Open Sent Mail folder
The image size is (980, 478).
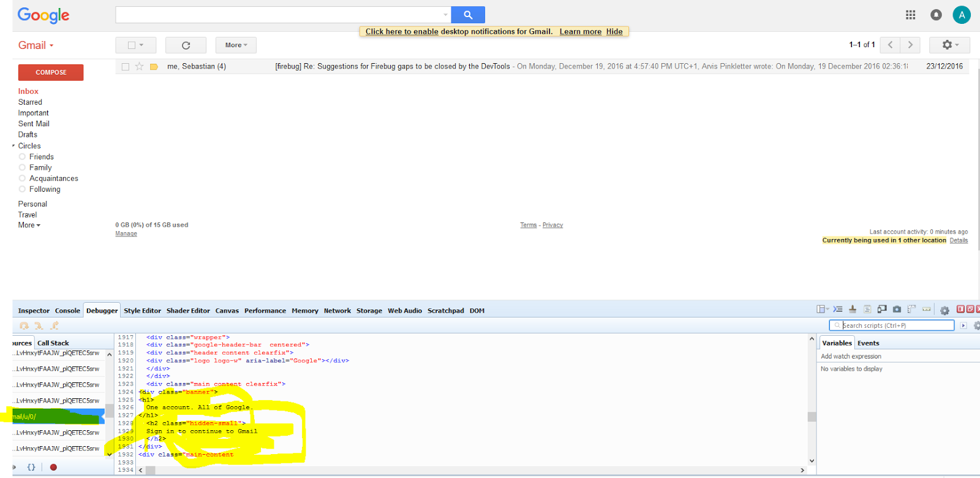tap(34, 124)
